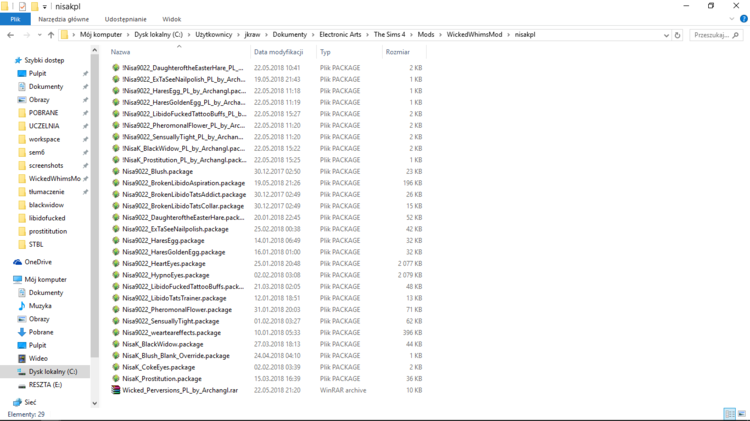Open Narzędzia główne ribbon tab

coord(64,19)
